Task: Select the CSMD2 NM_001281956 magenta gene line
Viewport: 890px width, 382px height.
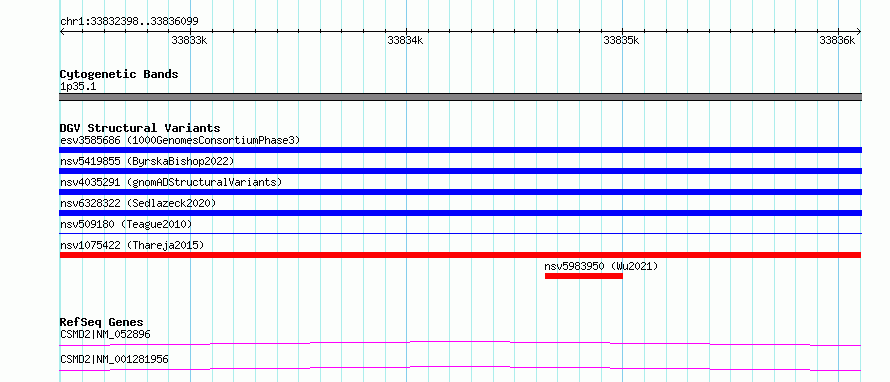Action: 460,368
